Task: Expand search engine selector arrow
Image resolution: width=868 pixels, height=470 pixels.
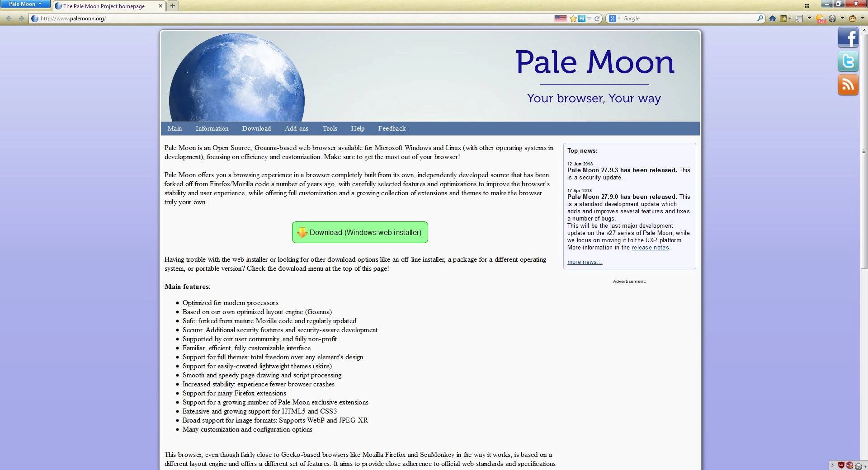Action: [619, 19]
